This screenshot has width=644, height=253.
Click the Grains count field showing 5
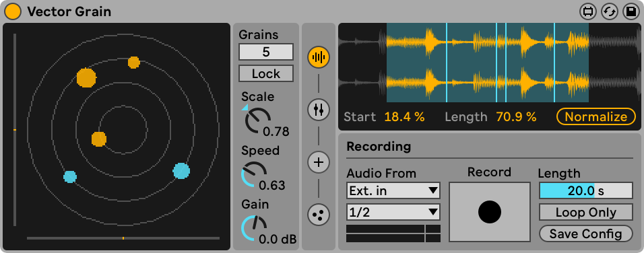click(x=266, y=52)
